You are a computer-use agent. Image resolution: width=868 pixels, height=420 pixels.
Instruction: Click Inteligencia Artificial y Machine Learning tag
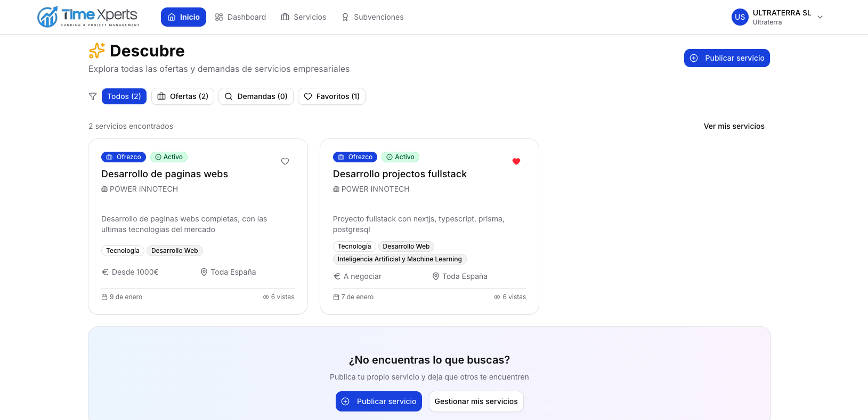point(400,259)
